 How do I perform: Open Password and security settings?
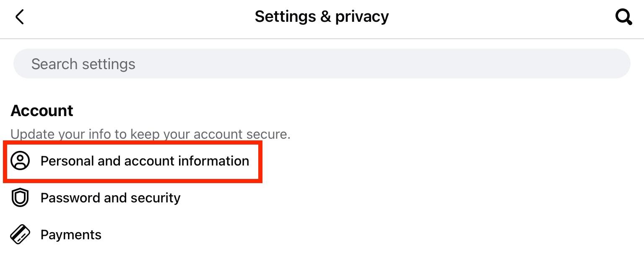110,198
